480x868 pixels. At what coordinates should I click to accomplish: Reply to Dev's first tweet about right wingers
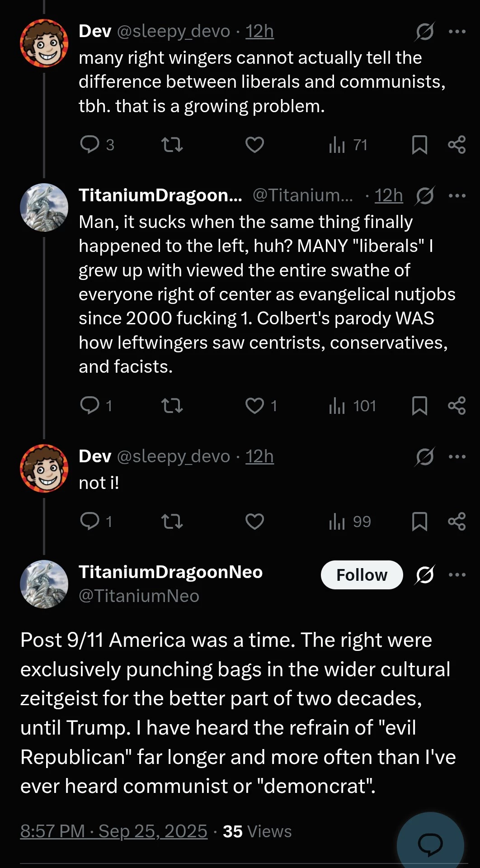pyautogui.click(x=89, y=145)
